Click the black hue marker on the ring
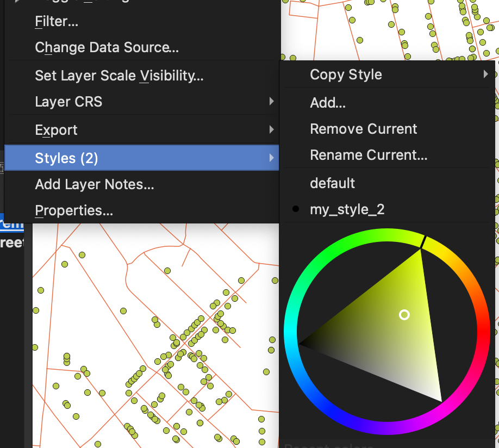The image size is (499, 448). [423, 242]
